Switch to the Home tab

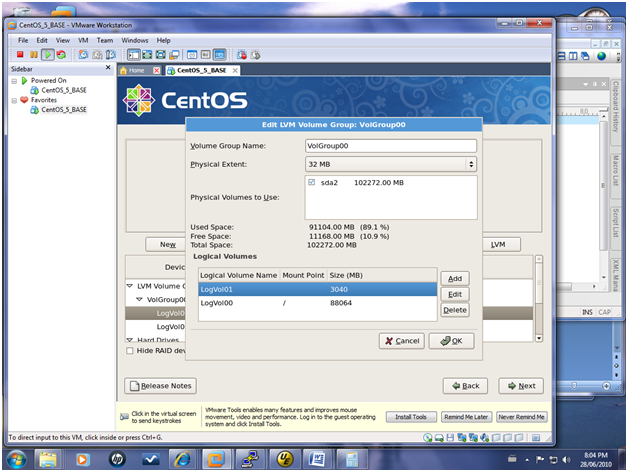136,71
